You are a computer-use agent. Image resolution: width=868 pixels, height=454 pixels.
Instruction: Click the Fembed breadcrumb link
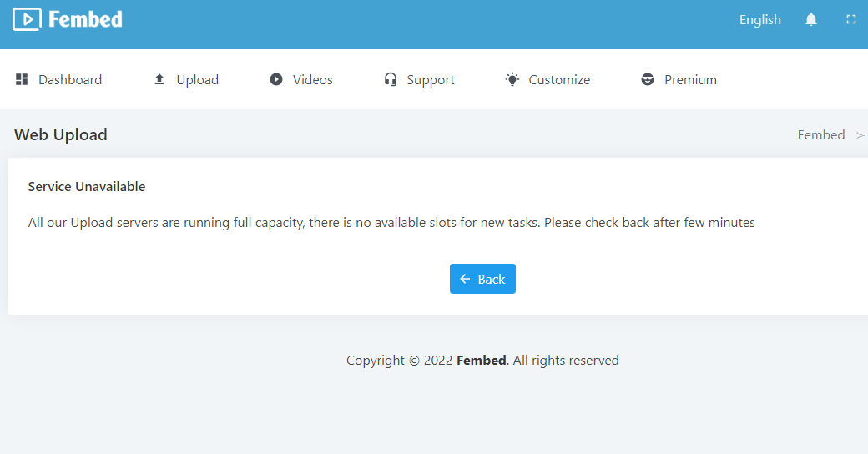pos(821,135)
